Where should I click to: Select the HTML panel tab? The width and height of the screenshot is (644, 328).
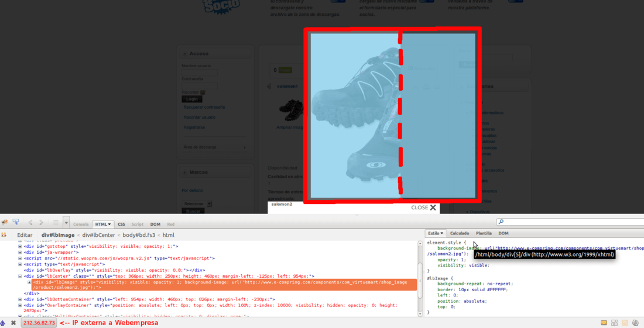(103, 225)
